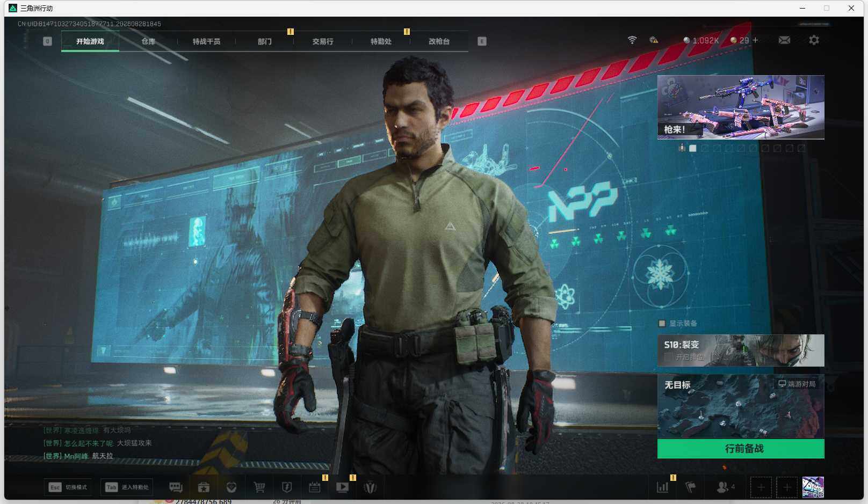This screenshot has width=868, height=504.
Task: Select the 开始游戏 tab
Action: pyautogui.click(x=90, y=41)
